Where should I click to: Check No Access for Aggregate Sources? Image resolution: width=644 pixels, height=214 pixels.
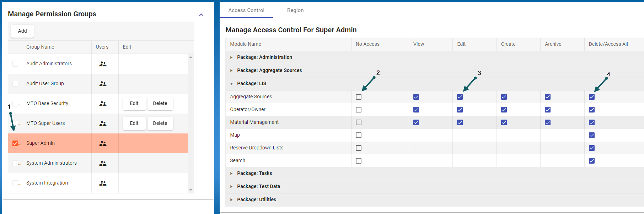[359, 97]
